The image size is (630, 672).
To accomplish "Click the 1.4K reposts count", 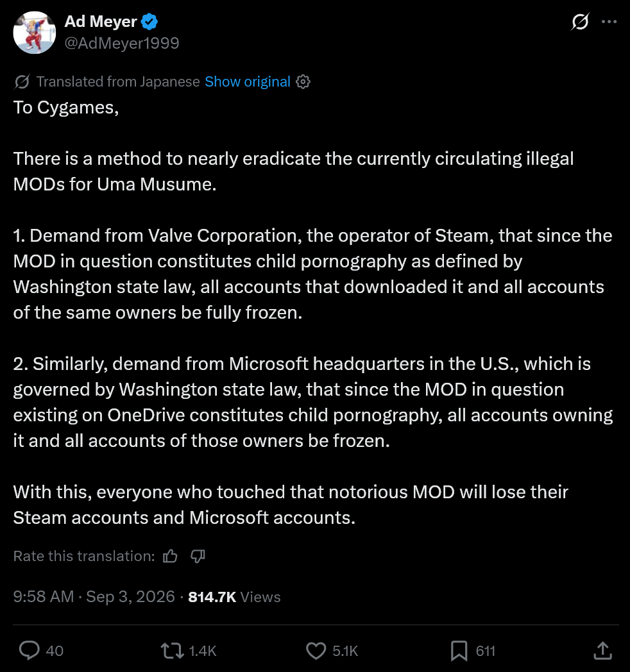I will [x=203, y=651].
